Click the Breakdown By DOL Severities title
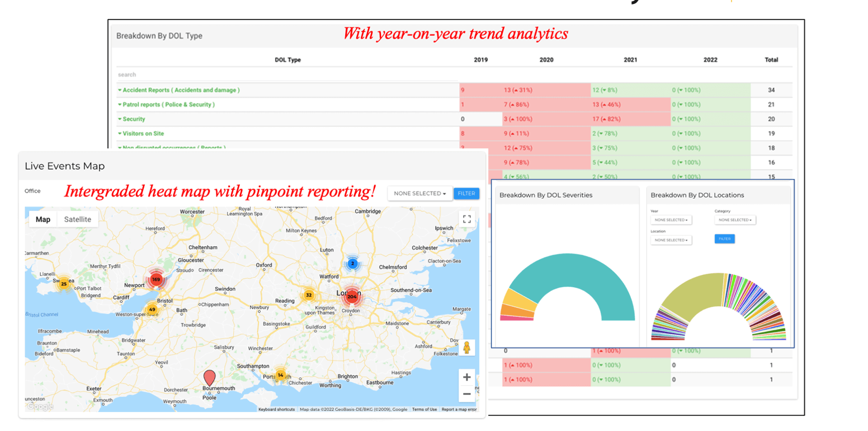 pyautogui.click(x=546, y=195)
